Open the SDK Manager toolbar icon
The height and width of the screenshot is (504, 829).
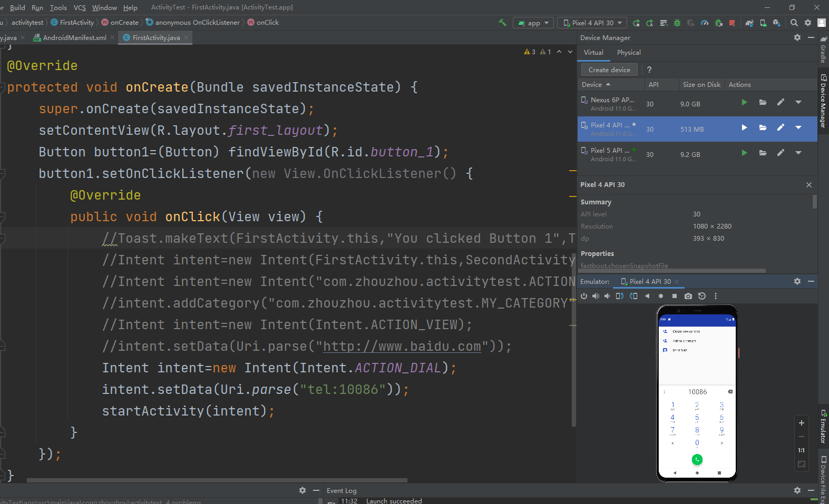[x=777, y=23]
